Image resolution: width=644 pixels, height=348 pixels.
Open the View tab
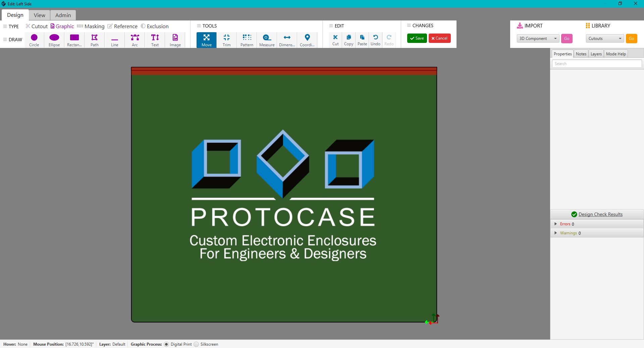click(x=40, y=15)
